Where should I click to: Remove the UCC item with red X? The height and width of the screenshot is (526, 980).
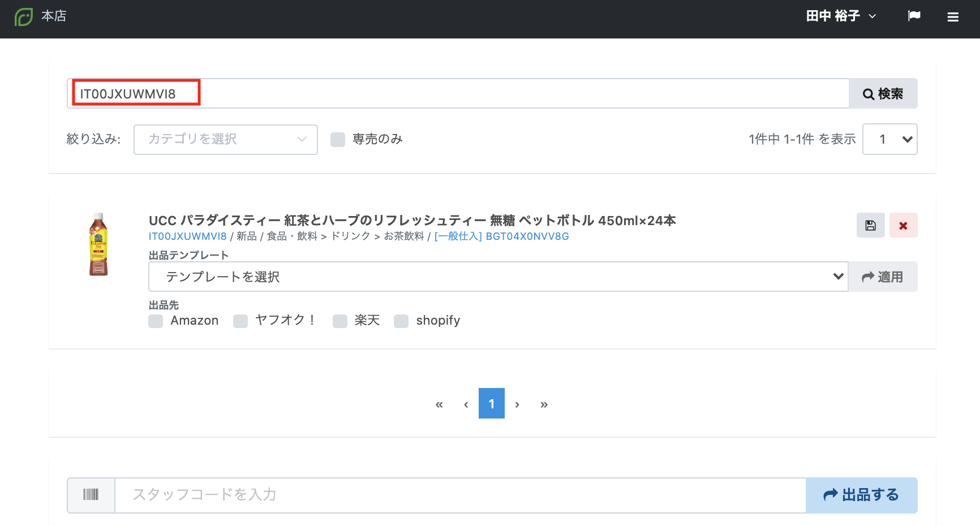pyautogui.click(x=904, y=225)
